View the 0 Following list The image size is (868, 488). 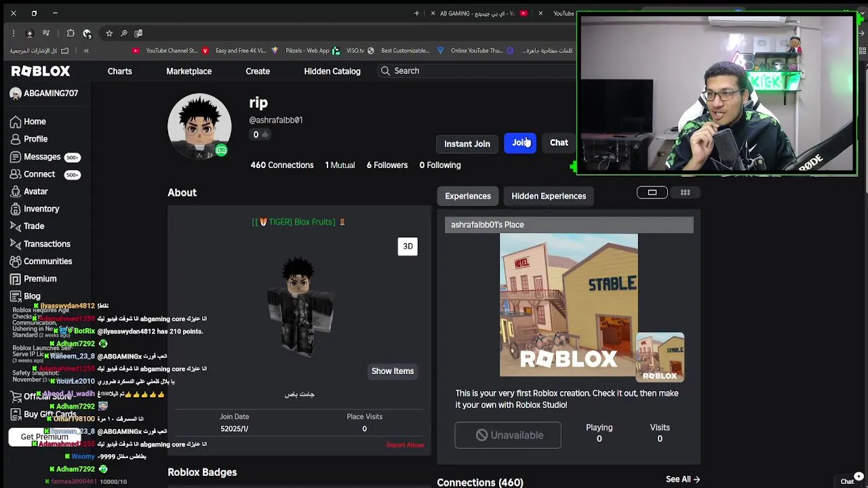click(440, 165)
